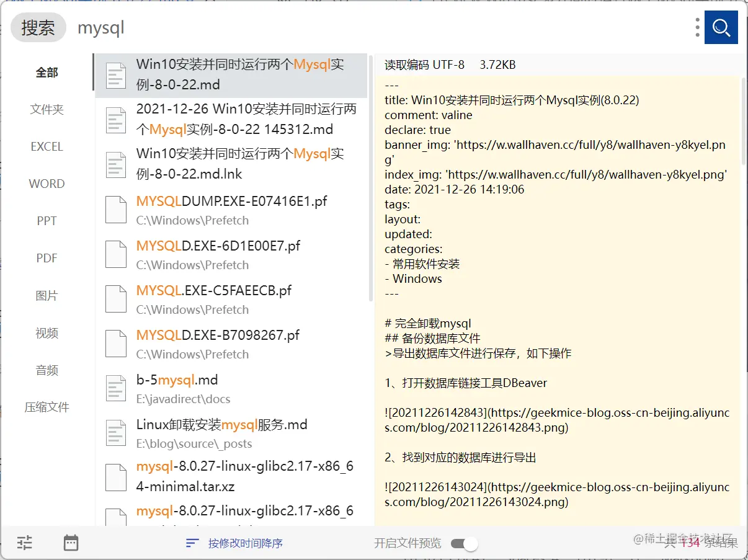Click preview line '- Windows'

(413, 278)
